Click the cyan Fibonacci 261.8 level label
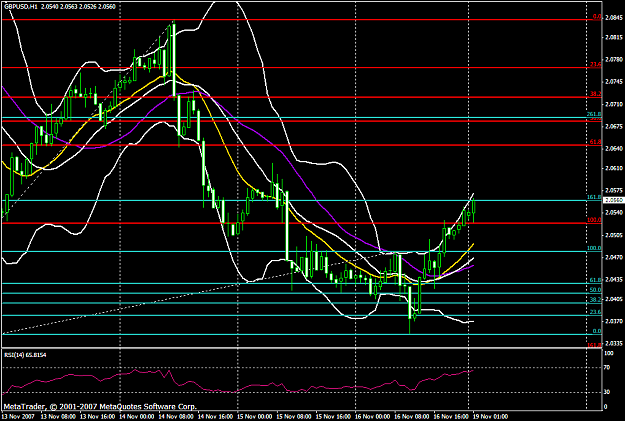 [594, 114]
